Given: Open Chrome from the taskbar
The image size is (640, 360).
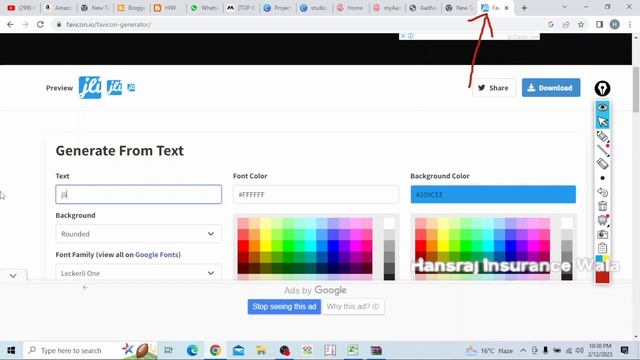Looking at the screenshot, I should click(216, 350).
